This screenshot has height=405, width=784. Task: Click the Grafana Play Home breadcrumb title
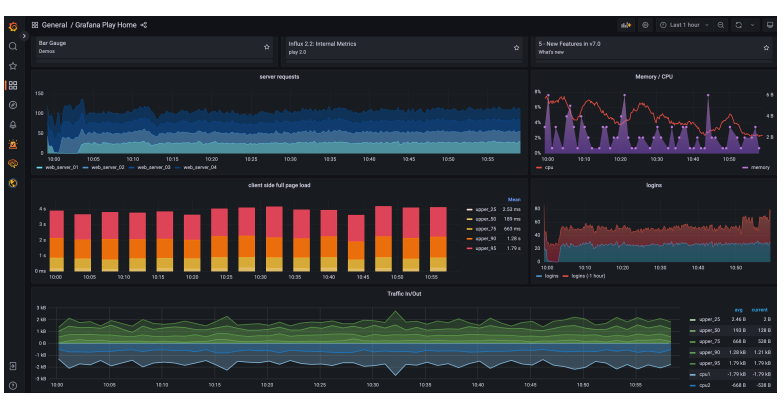coord(106,25)
